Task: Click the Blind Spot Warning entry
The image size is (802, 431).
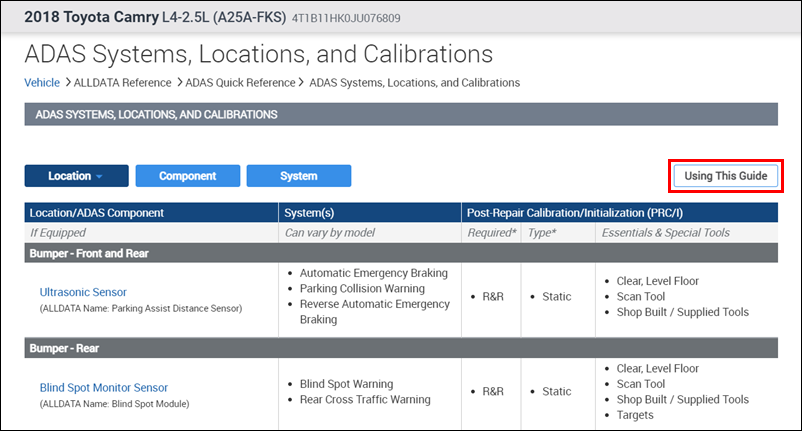Action: point(346,384)
